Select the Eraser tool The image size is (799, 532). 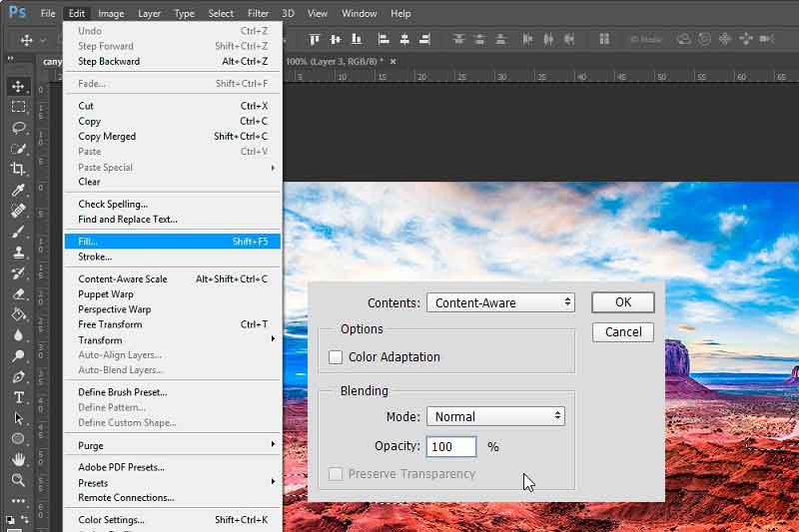pyautogui.click(x=19, y=293)
